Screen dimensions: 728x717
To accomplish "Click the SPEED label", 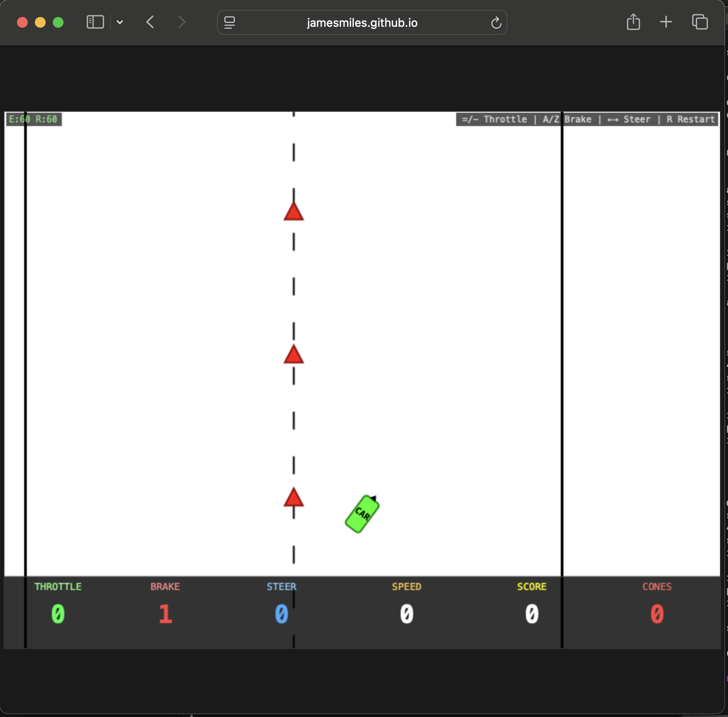I will [x=406, y=586].
